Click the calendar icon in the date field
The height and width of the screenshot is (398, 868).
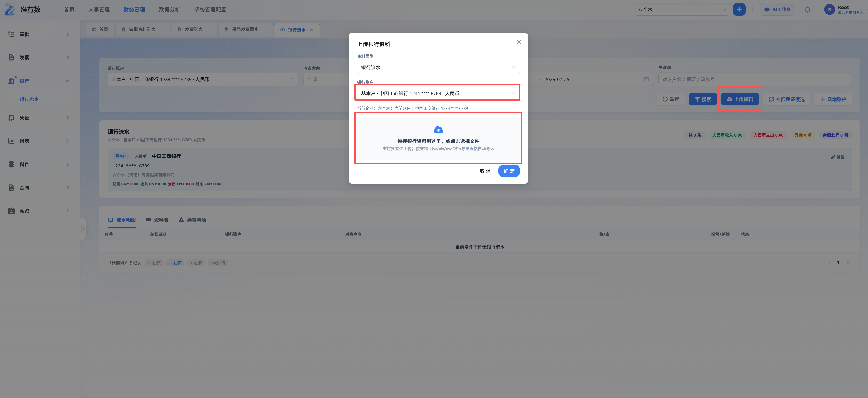[x=646, y=80]
